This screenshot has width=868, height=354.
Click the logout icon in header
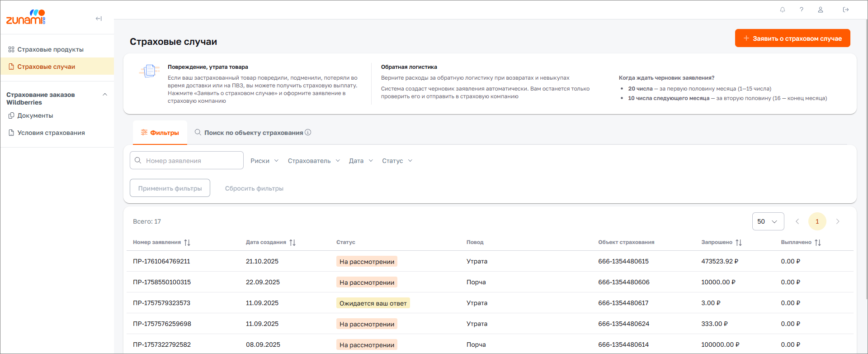[846, 10]
